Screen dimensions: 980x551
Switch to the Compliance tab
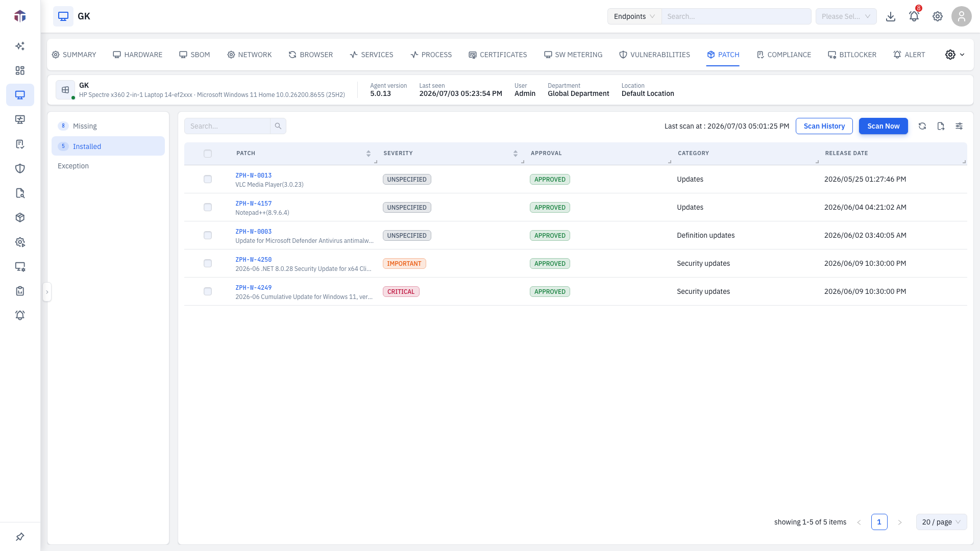(x=783, y=55)
